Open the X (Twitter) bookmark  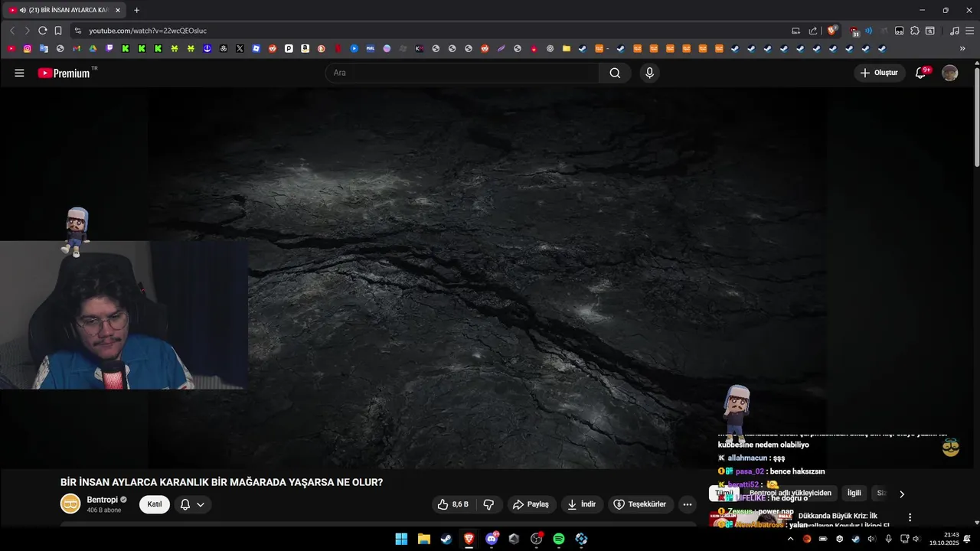(x=240, y=48)
